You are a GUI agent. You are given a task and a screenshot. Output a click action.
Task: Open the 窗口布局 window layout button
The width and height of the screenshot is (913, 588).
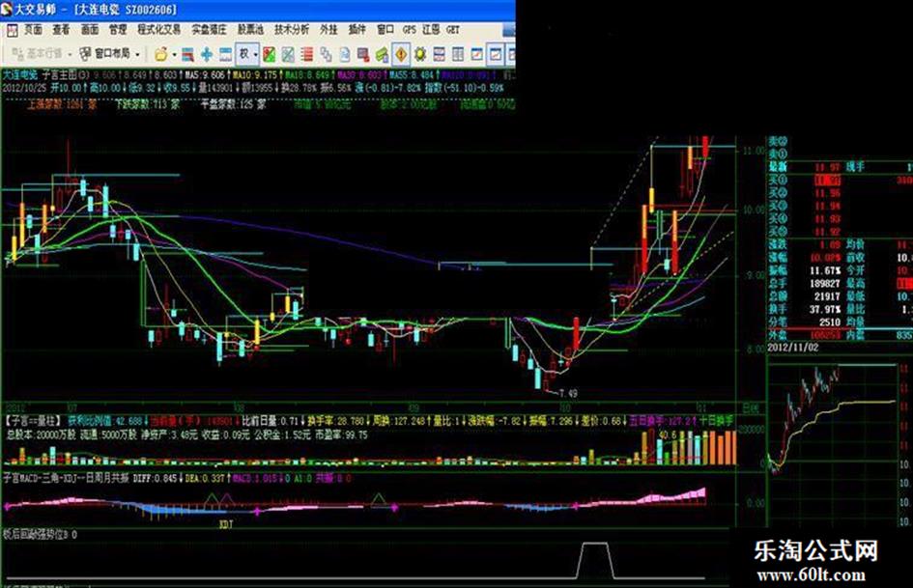pos(104,54)
